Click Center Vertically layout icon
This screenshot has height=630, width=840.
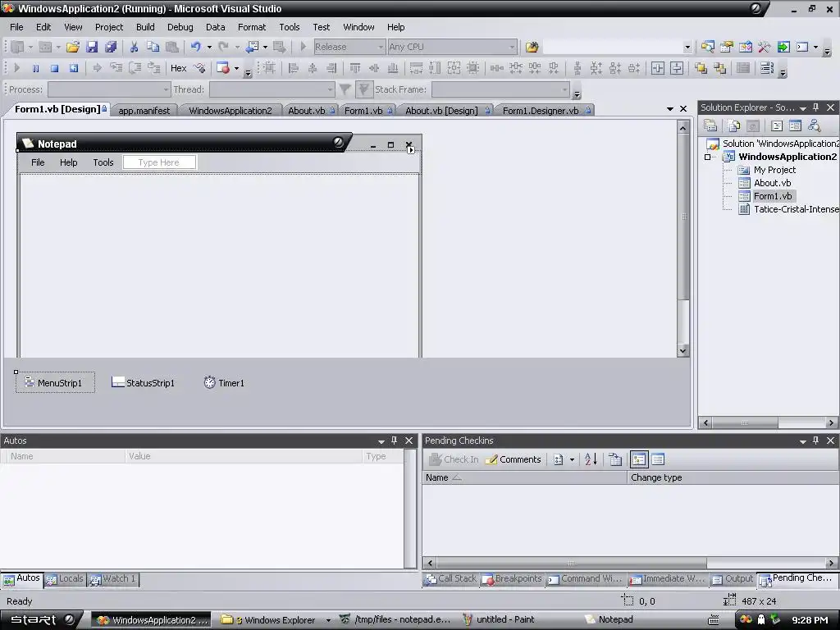(677, 68)
